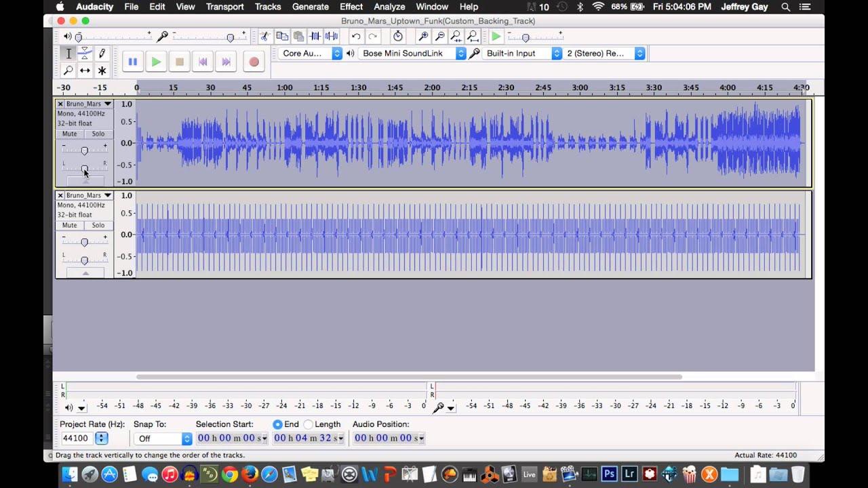Viewport: 868px width, 488px height.
Task: Click the Redo arrow icon
Action: pyautogui.click(x=372, y=37)
